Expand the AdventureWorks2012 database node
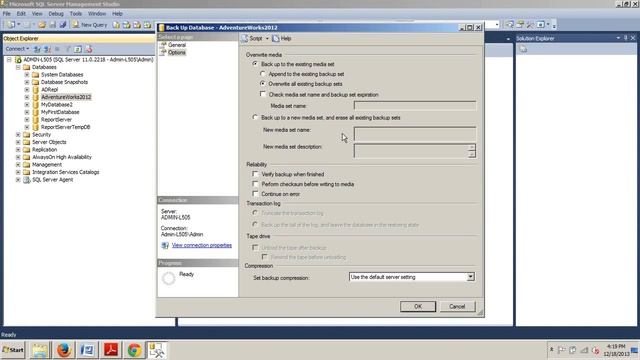Image resolution: width=640 pixels, height=360 pixels. tap(27, 97)
